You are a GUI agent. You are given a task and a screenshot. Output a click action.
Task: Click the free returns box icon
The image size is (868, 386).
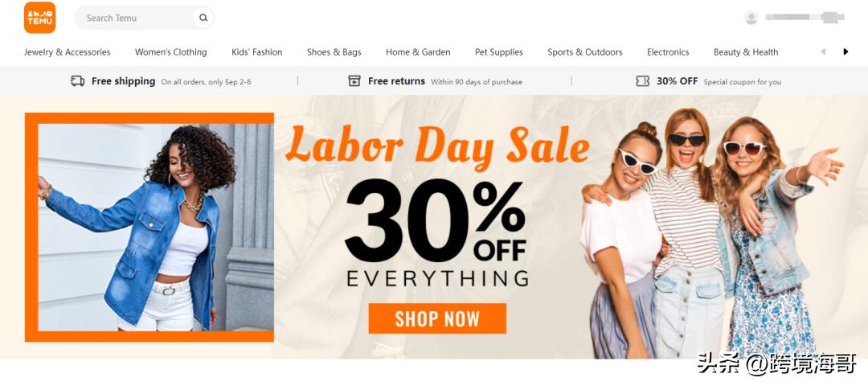(x=354, y=81)
